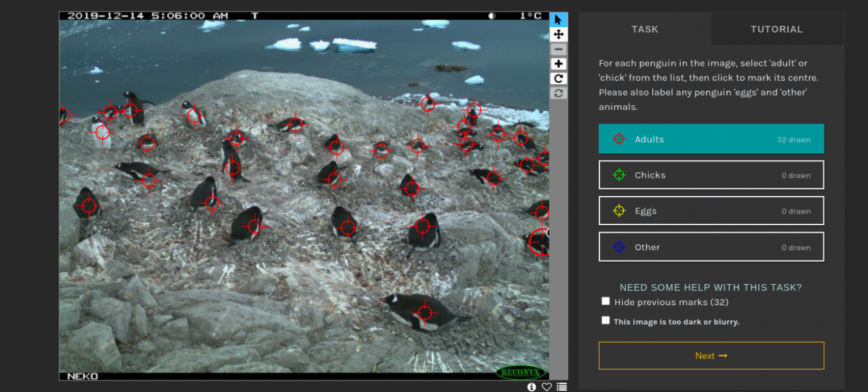Favorite this image with the heart icon
Screen dimensions: 868x392
click(x=547, y=387)
